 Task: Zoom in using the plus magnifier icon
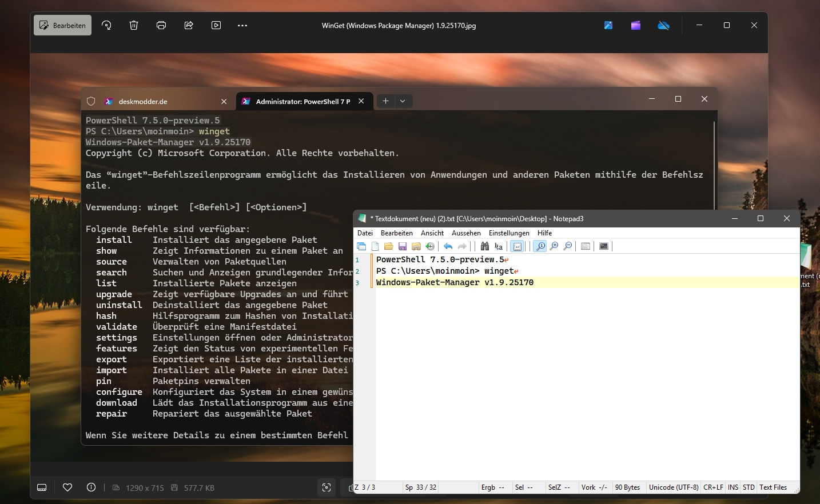554,246
